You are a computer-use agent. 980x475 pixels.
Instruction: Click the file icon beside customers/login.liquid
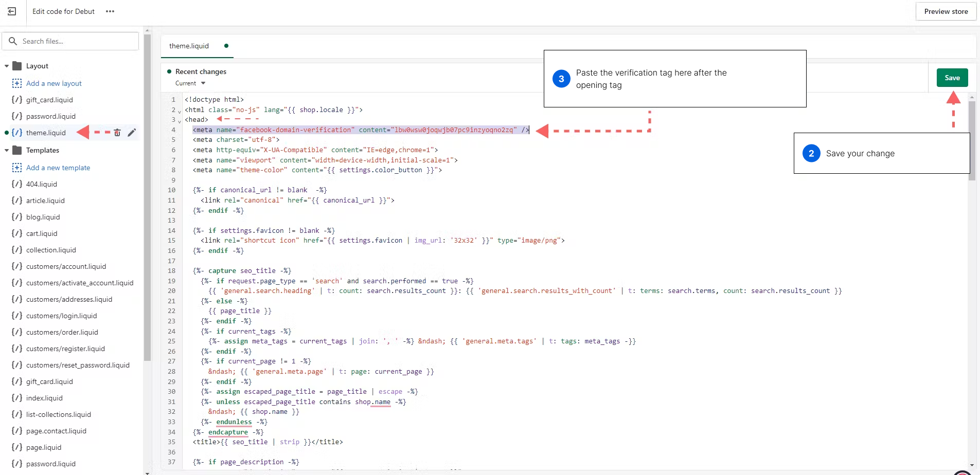[x=17, y=316]
